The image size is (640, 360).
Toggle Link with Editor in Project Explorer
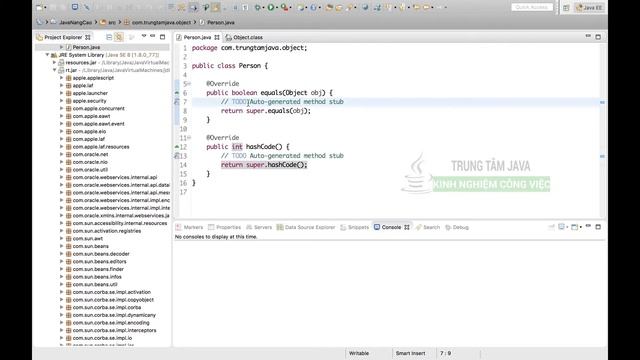coord(119,37)
